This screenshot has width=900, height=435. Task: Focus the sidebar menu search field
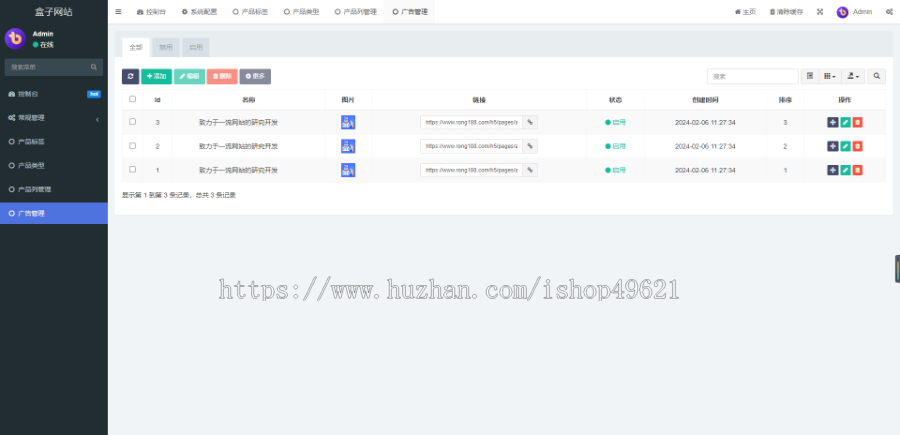(x=47, y=67)
